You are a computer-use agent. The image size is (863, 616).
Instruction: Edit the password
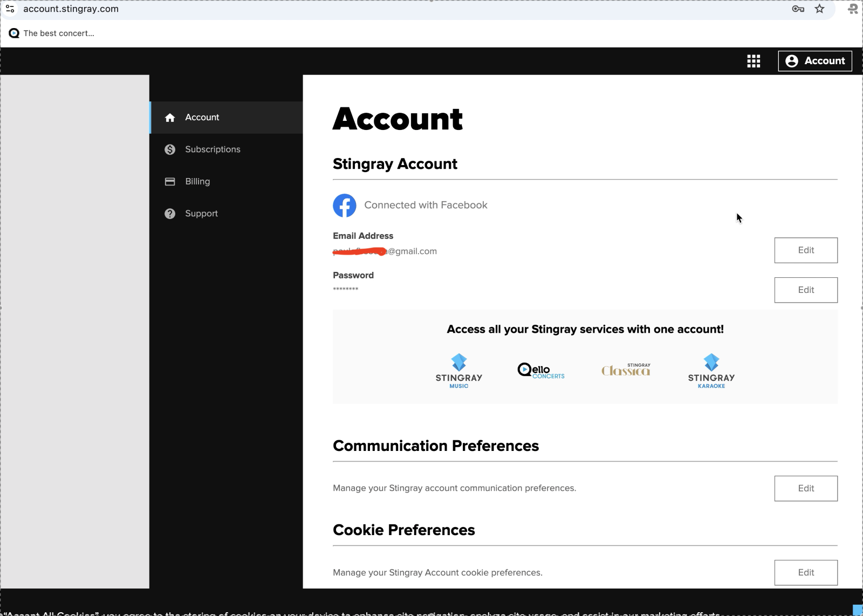click(x=805, y=290)
